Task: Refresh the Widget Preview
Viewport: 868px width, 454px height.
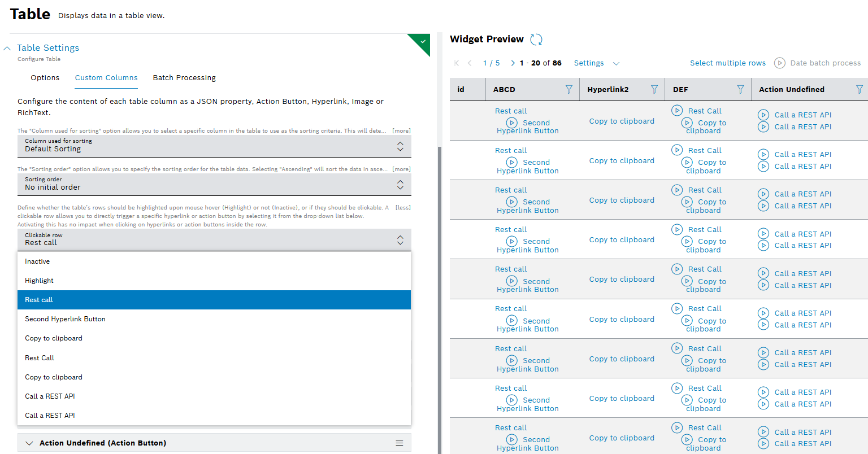Action: (x=536, y=40)
